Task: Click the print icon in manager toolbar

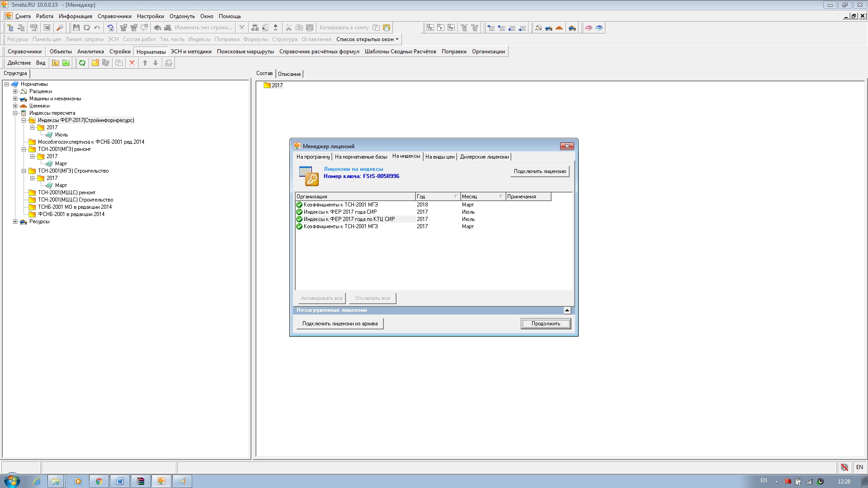Action: tap(169, 63)
